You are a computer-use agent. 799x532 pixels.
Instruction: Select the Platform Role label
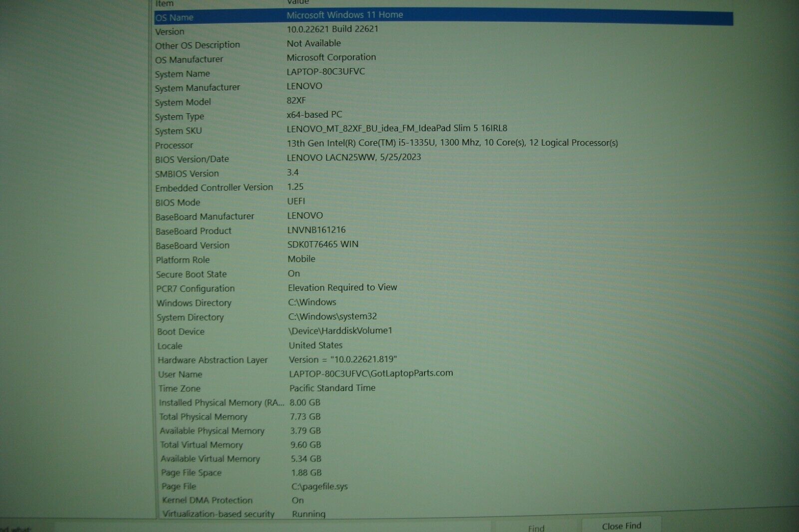tap(183, 260)
